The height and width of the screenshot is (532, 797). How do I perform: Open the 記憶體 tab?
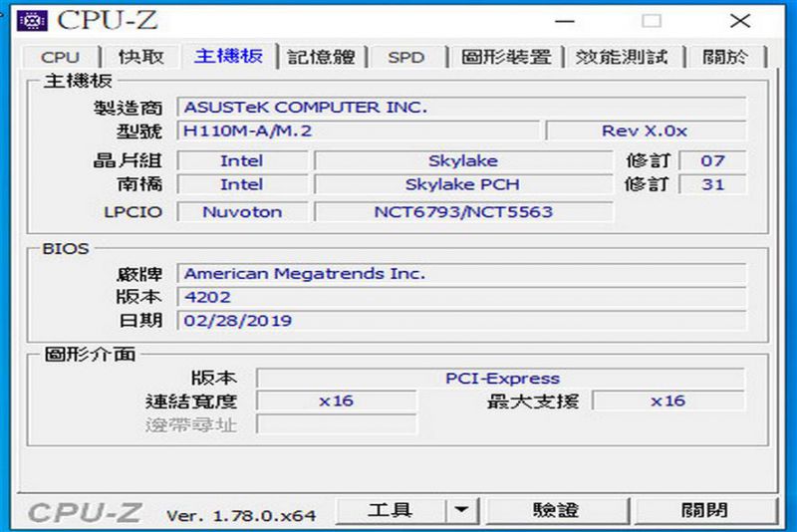tap(321, 57)
